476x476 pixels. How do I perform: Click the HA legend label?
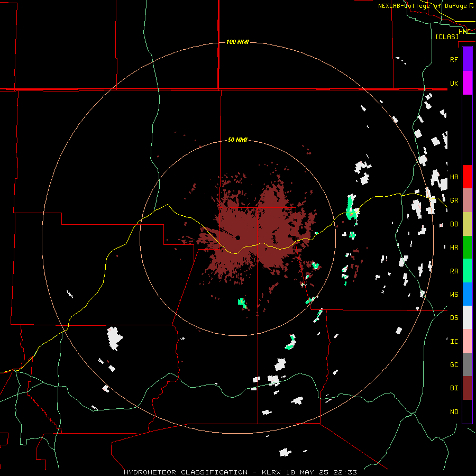pyautogui.click(x=454, y=177)
